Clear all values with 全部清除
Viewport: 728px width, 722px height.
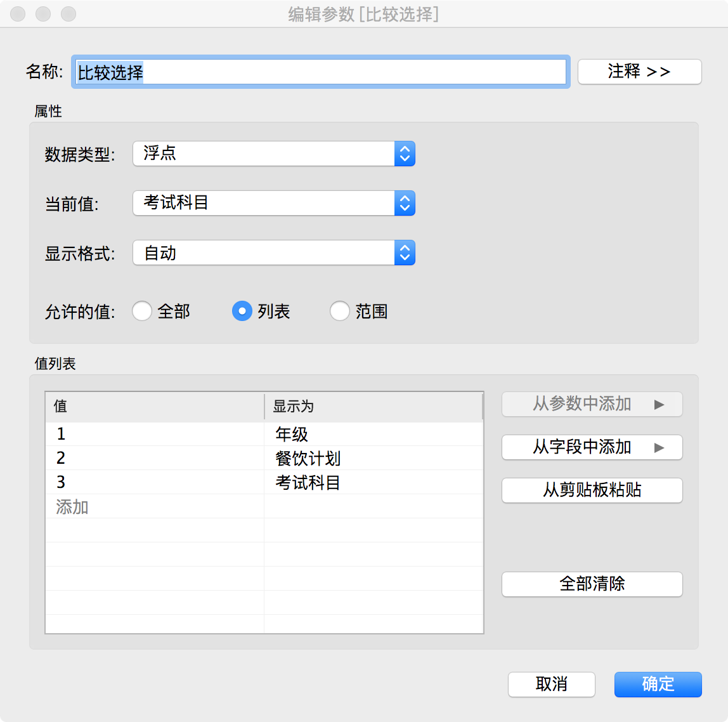pyautogui.click(x=591, y=584)
